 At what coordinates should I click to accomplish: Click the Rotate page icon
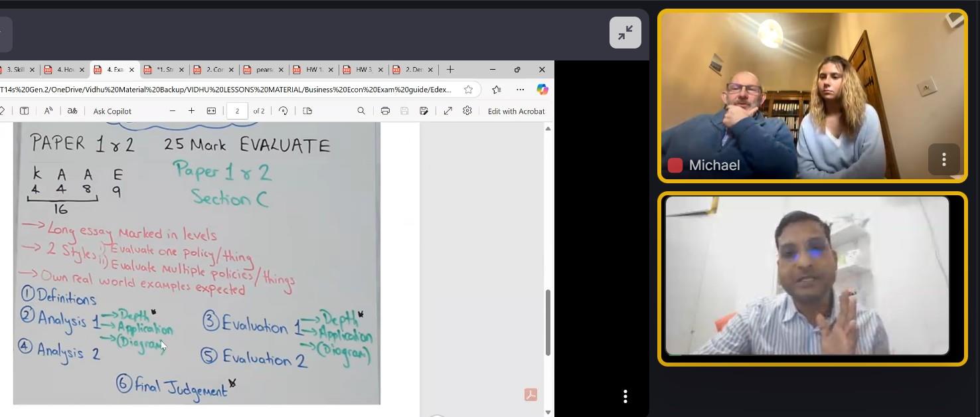pyautogui.click(x=284, y=111)
